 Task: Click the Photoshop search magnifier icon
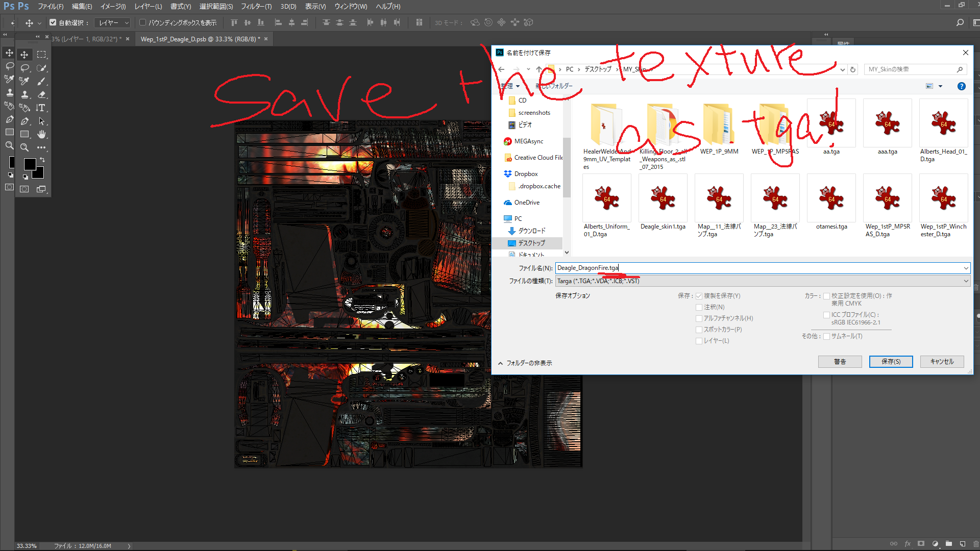tap(960, 22)
